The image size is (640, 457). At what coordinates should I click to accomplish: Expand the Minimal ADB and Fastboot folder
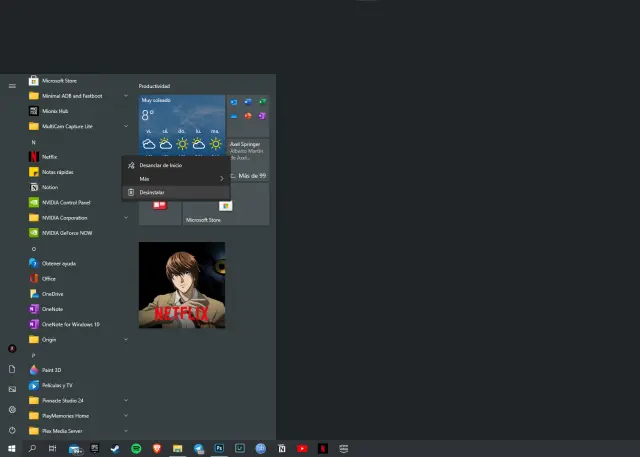126,96
